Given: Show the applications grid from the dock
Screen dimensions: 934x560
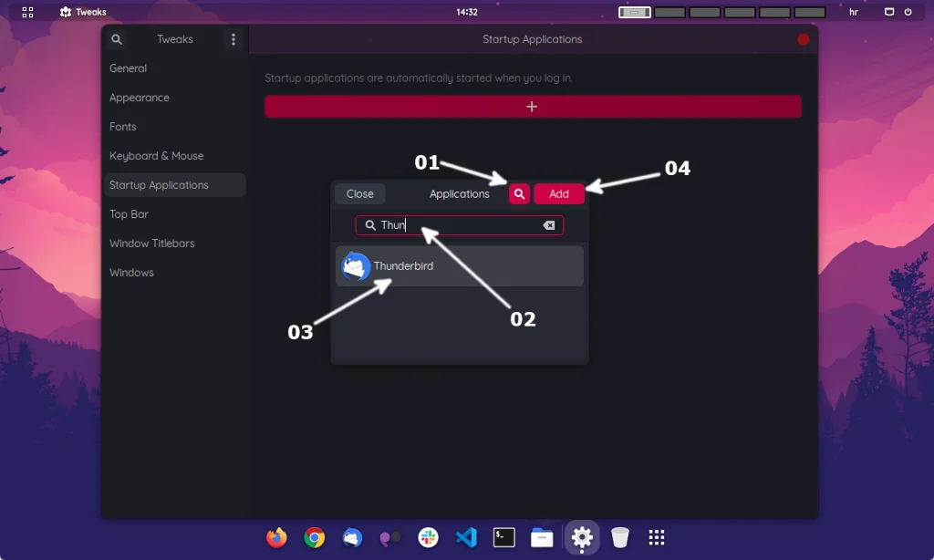Looking at the screenshot, I should tap(659, 538).
